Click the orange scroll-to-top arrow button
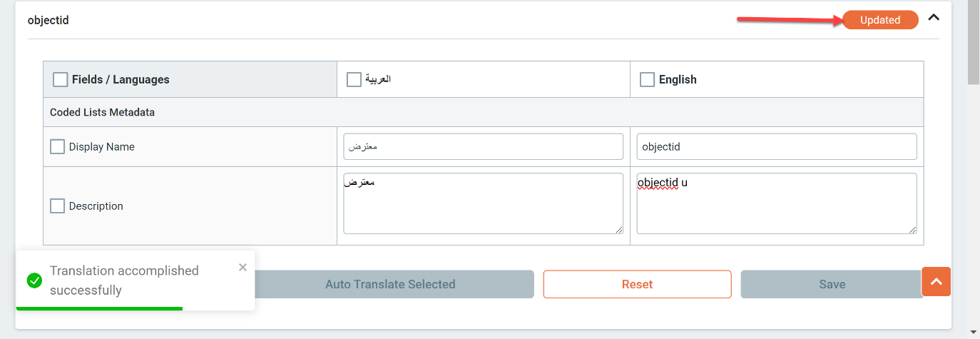This screenshot has height=339, width=980. pyautogui.click(x=936, y=282)
